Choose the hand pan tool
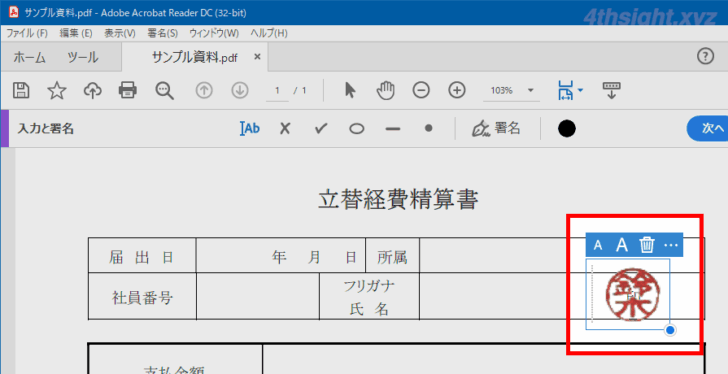 pos(385,90)
